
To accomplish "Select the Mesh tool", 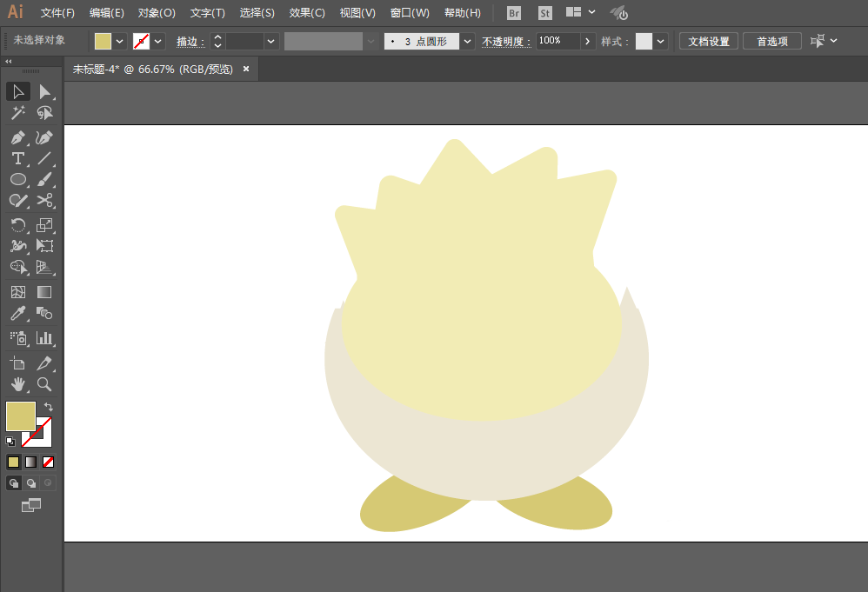I will [18, 292].
